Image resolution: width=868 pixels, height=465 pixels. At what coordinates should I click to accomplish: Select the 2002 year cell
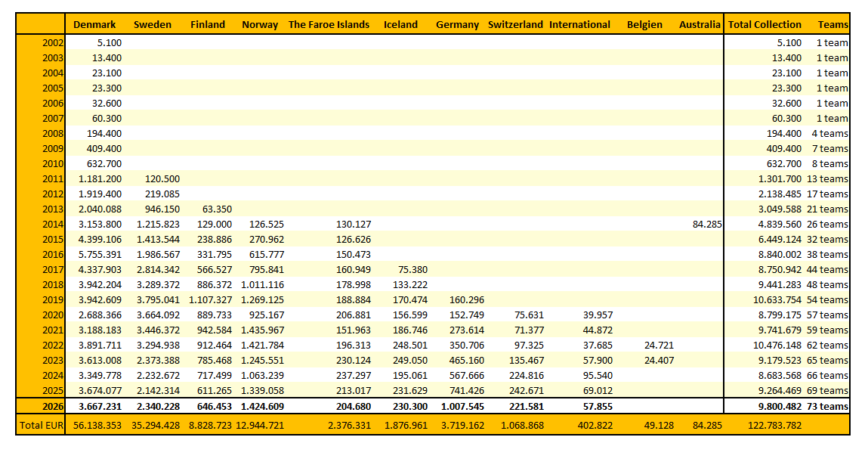(x=53, y=42)
